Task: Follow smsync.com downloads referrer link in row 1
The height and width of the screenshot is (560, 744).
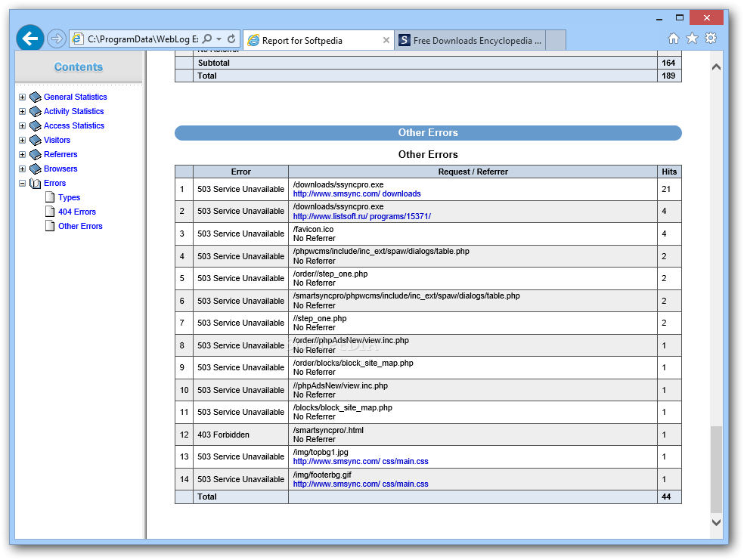Action: pyautogui.click(x=357, y=194)
